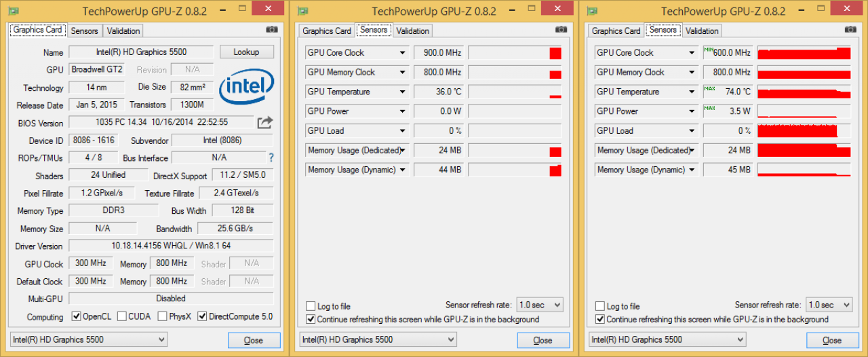Image resolution: width=868 pixels, height=357 pixels.
Task: Click GPU Core Clock graph in right window
Action: pyautogui.click(x=804, y=53)
